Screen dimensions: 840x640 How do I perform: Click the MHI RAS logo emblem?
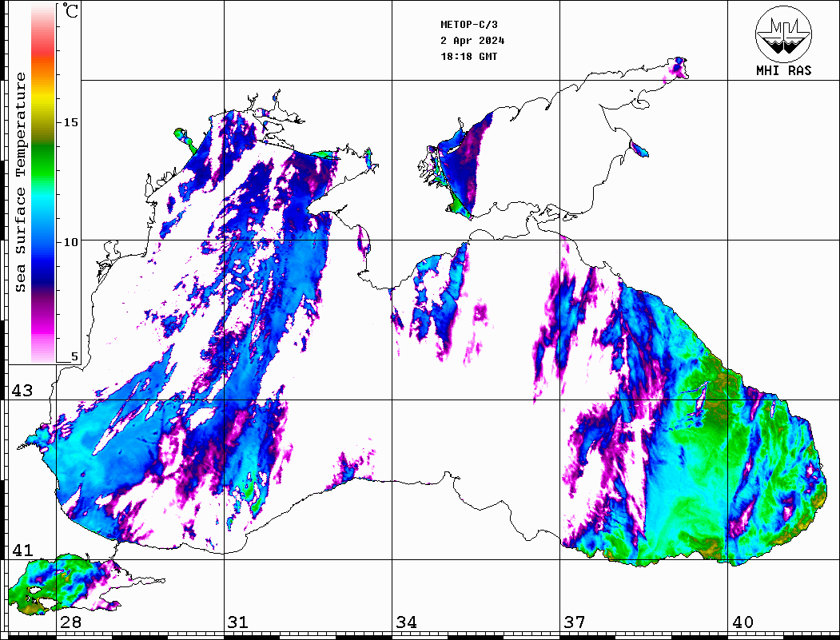783,34
